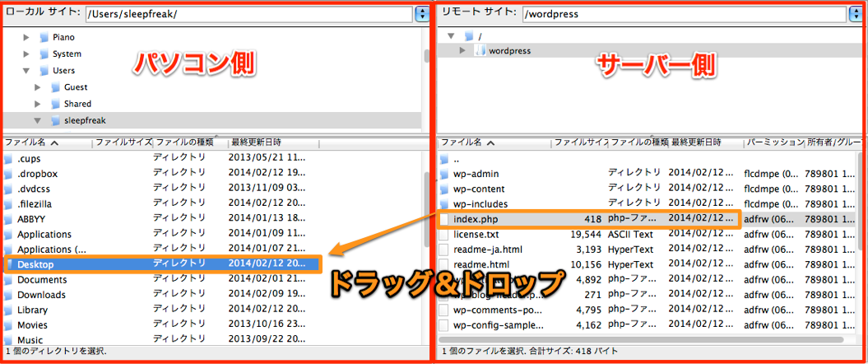Select the index.php remote file
The width and height of the screenshot is (868, 364).
589,219
